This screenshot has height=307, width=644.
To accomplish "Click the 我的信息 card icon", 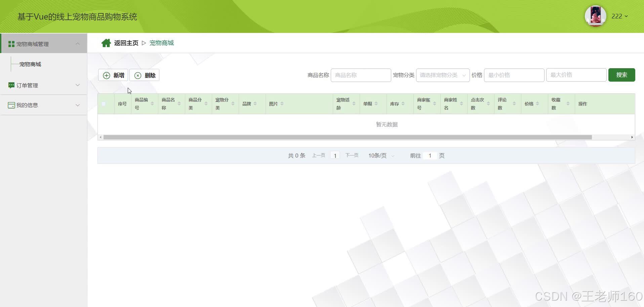I will tap(11, 105).
